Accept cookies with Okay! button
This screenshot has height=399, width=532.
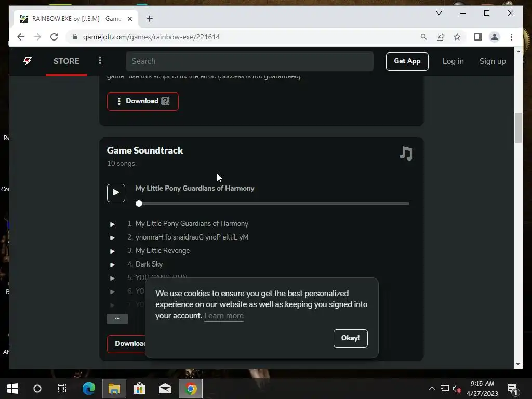350,338
